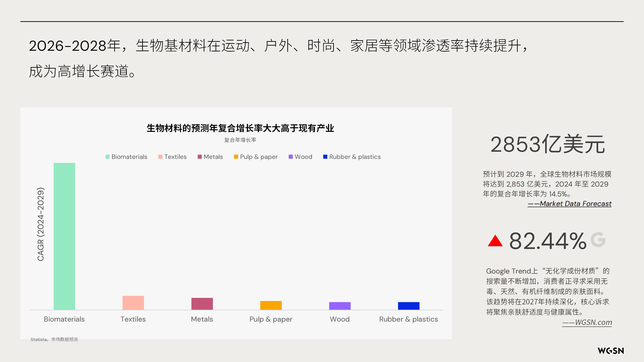Click the orange Pulp & paper legend marker
644x362 pixels.
(236, 157)
